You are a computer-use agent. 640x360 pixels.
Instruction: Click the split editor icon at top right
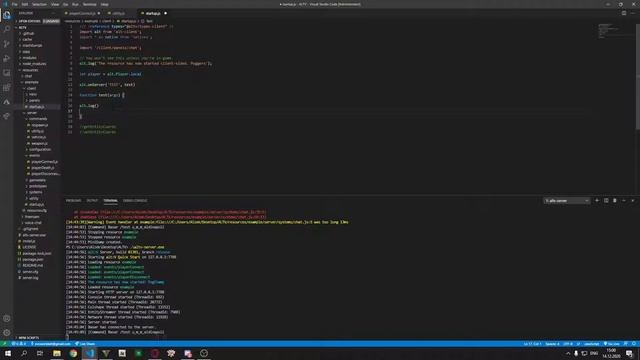coord(624,13)
